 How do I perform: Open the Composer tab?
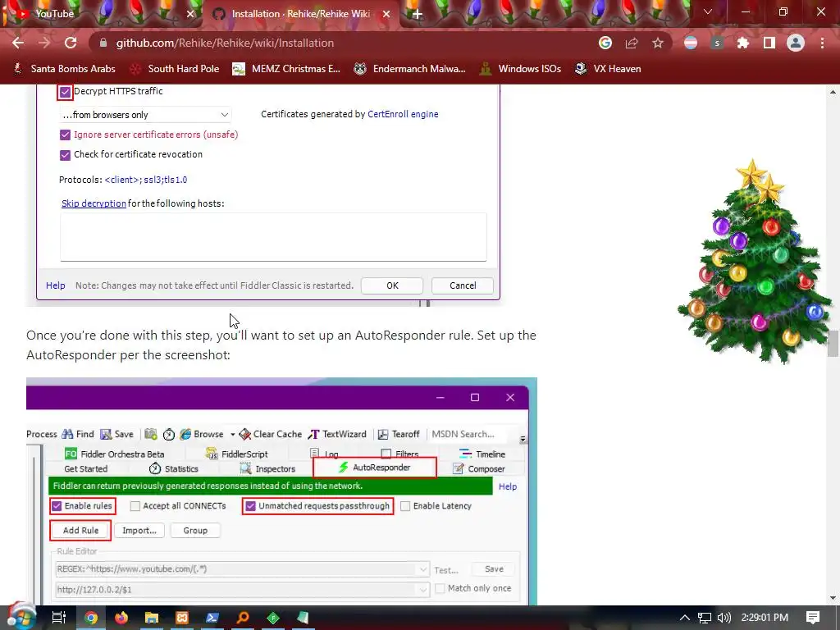coord(479,468)
